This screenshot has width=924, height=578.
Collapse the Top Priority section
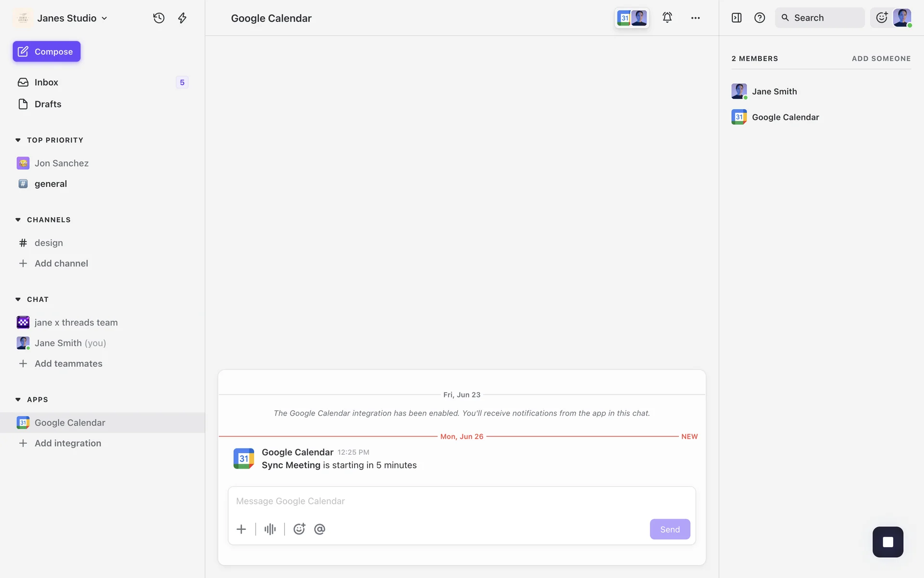pos(18,140)
